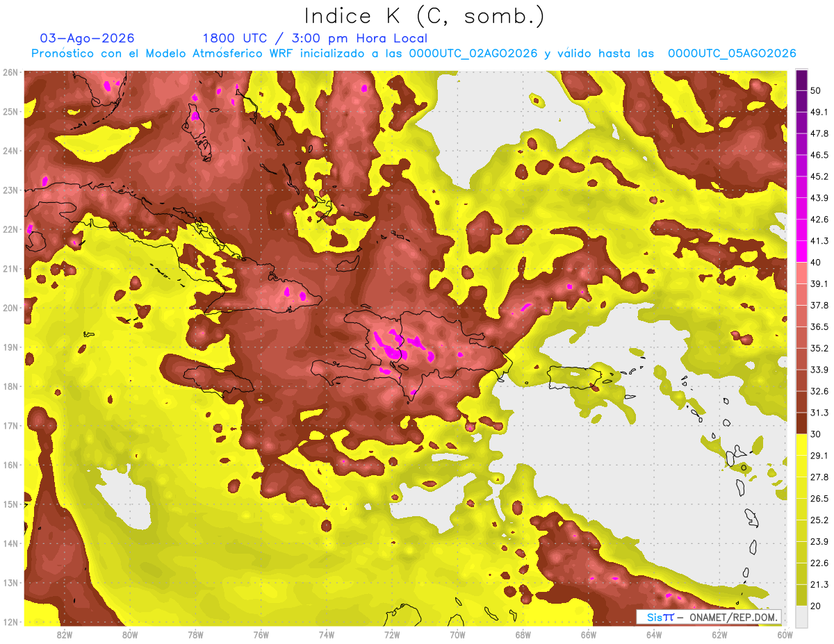The height and width of the screenshot is (644, 834).
Task: Click the latitude label "14N"
Action: click(10, 543)
